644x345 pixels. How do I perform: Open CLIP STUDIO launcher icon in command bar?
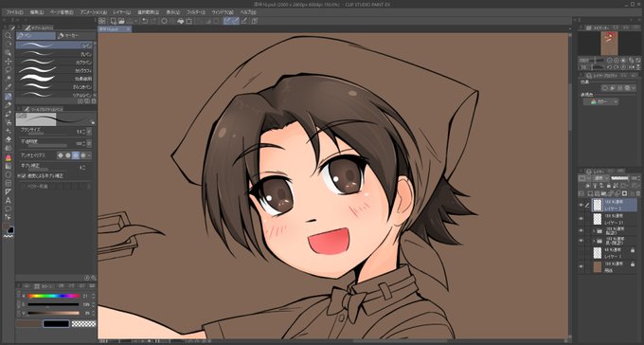click(x=102, y=21)
